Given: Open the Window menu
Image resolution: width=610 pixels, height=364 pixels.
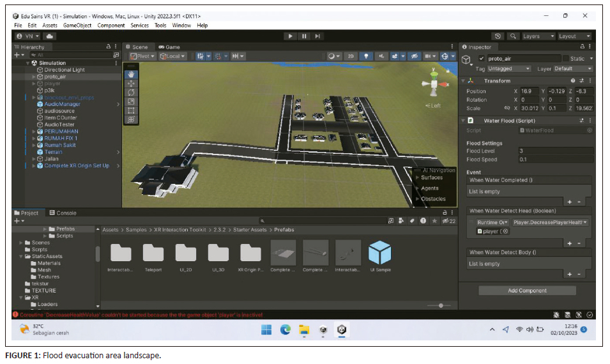Looking at the screenshot, I should 181,26.
